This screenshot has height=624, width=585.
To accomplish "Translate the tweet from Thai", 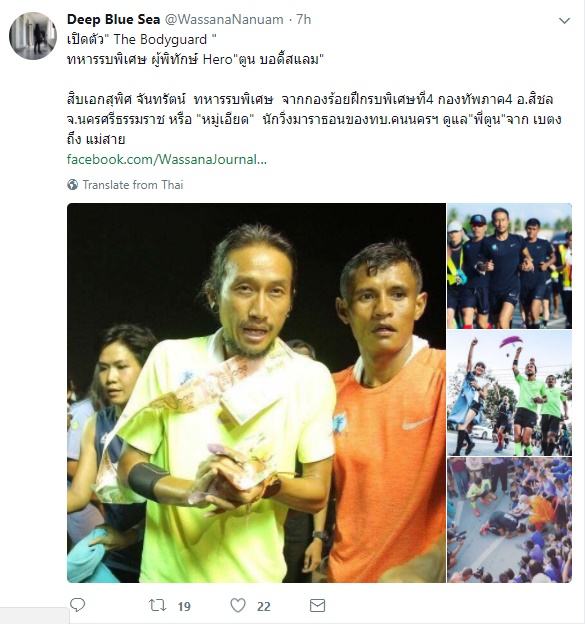I will [133, 185].
